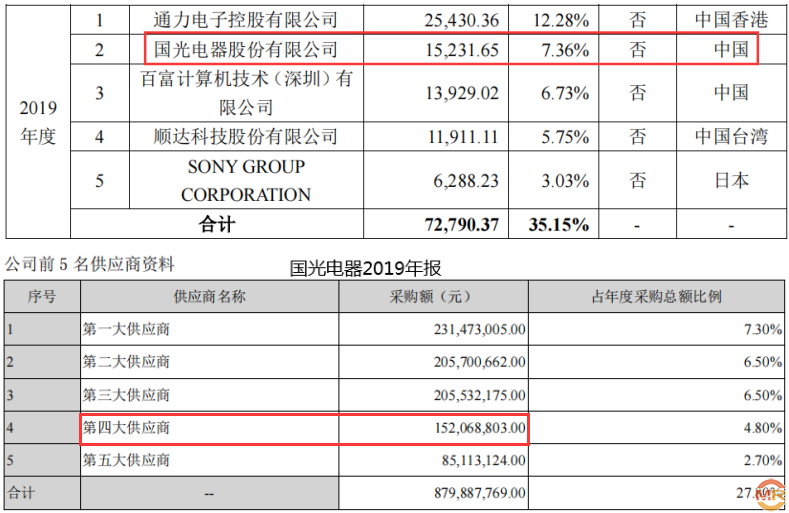Click the heading 公司前 5 名供应商资料
The image size is (789, 513).
coord(90,264)
